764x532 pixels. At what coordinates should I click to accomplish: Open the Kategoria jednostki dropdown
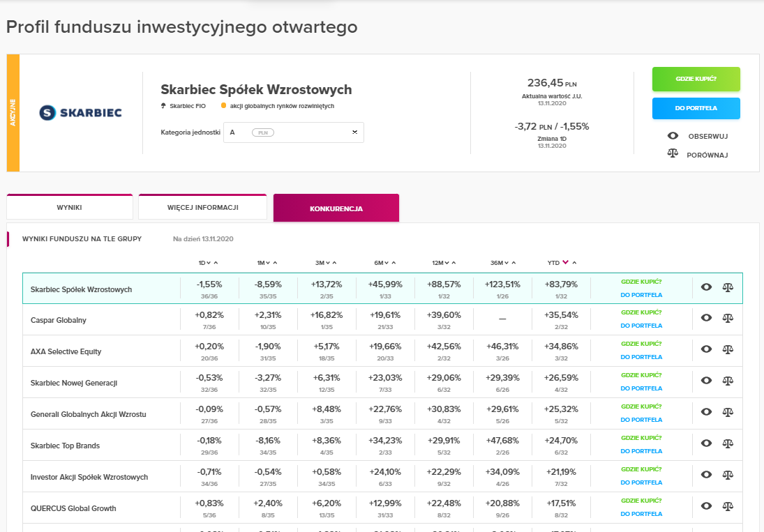coord(293,132)
